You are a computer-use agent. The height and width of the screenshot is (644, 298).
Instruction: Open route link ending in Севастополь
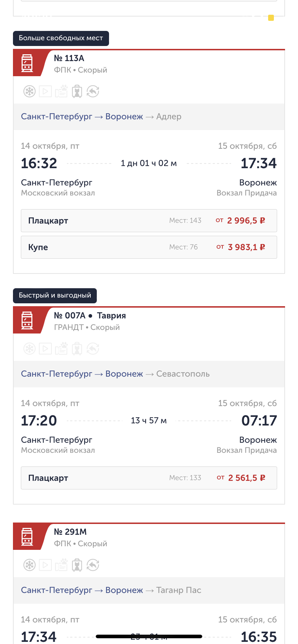coord(115,374)
